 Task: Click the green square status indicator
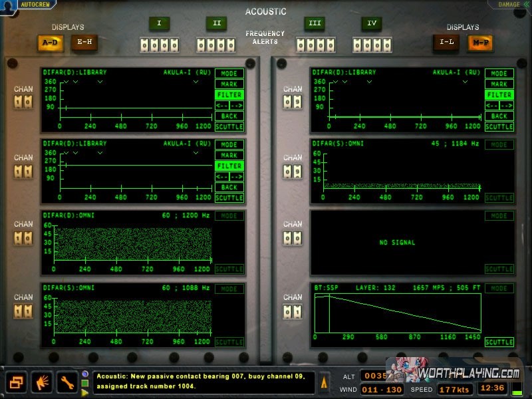85,383
